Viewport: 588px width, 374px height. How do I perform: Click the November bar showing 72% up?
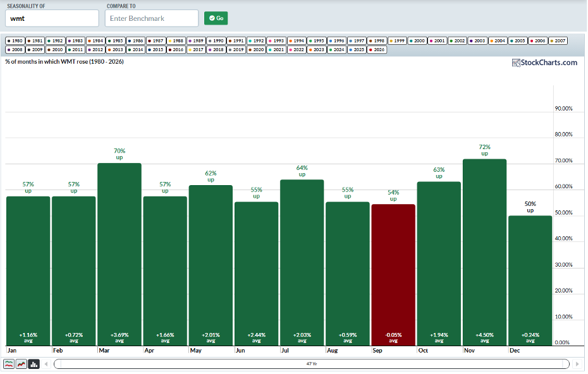(484, 252)
